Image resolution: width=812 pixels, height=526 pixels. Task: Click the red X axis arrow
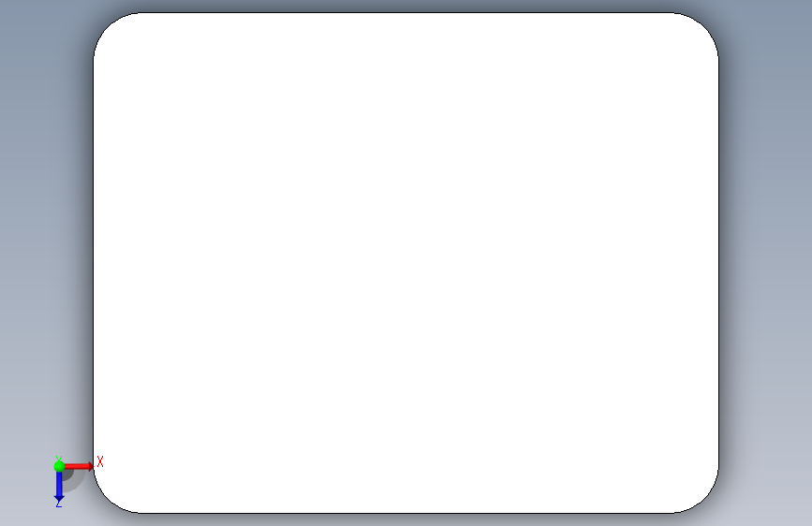(x=79, y=466)
